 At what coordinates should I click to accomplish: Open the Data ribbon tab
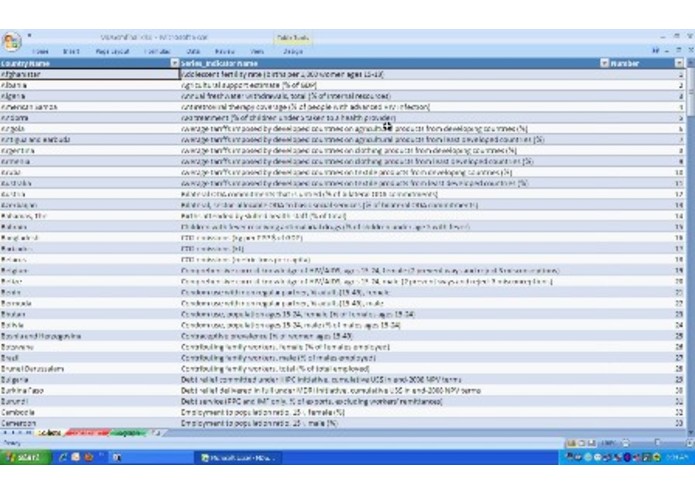point(193,51)
